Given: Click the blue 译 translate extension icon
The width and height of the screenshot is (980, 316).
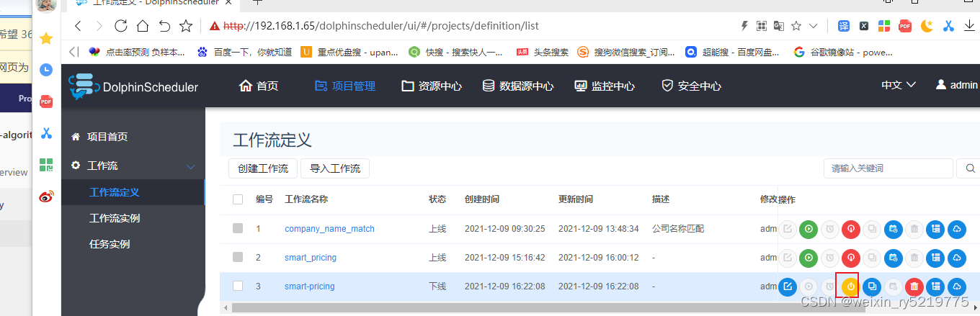Looking at the screenshot, I should pos(843,26).
